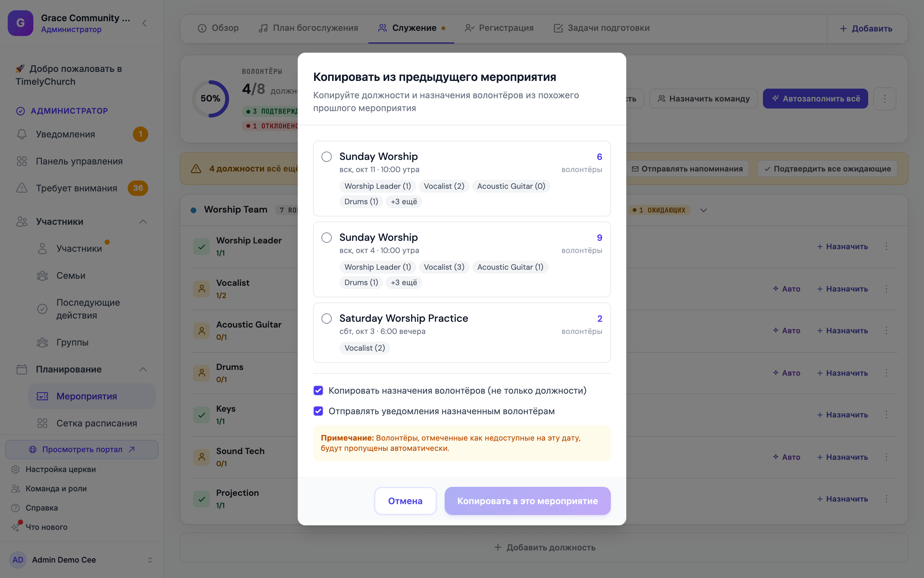Image resolution: width=924 pixels, height=578 pixels.
Task: Click Назначить on the Keys row
Action: click(842, 415)
